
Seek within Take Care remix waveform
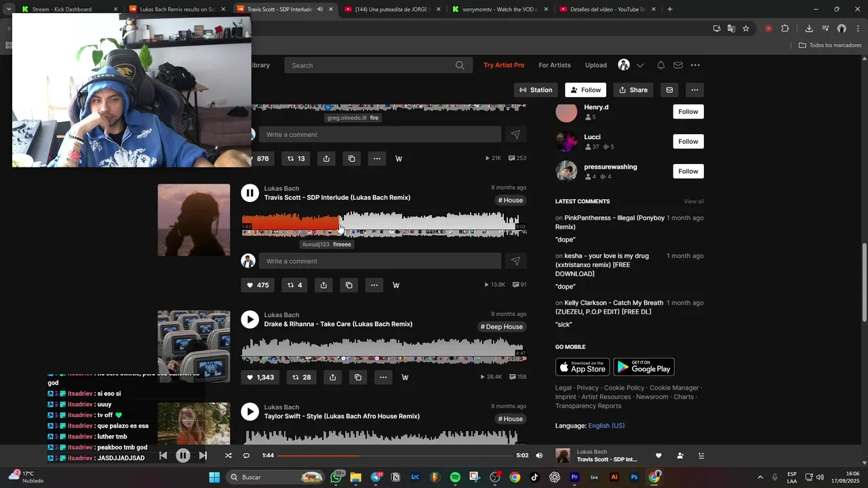click(x=384, y=350)
